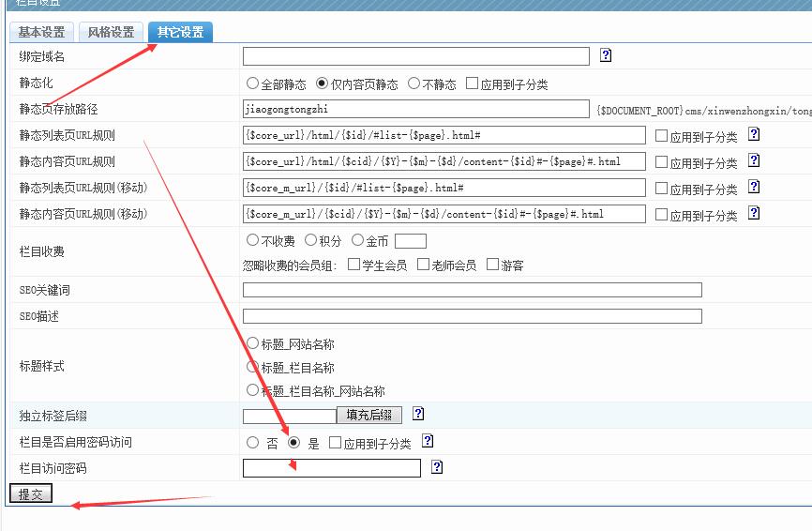The height and width of the screenshot is (531, 812).
Task: Click the 栏目访问密码 input field
Action: coord(331,468)
